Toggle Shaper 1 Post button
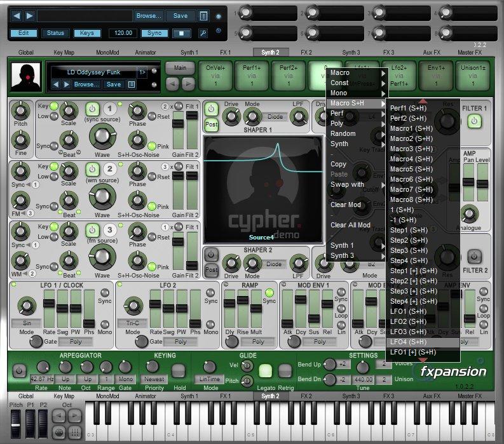This screenshot has width=504, height=444. tap(211, 124)
